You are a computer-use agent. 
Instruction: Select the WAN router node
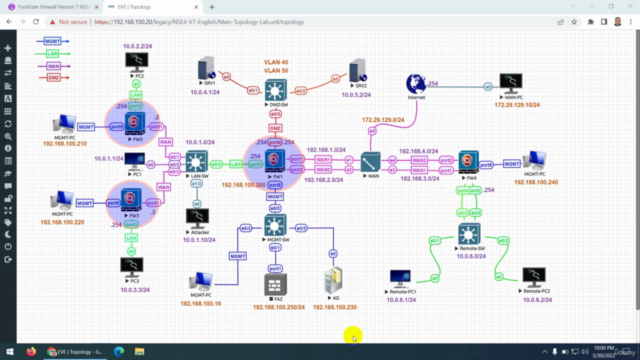coord(371,162)
